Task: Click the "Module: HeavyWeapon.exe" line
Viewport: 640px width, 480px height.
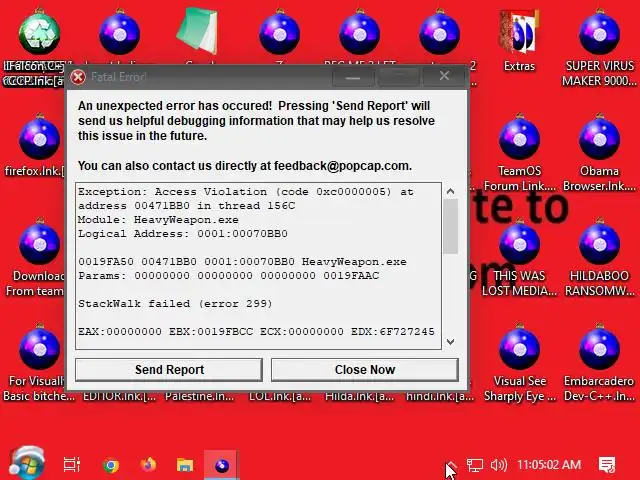Action: click(x=158, y=220)
